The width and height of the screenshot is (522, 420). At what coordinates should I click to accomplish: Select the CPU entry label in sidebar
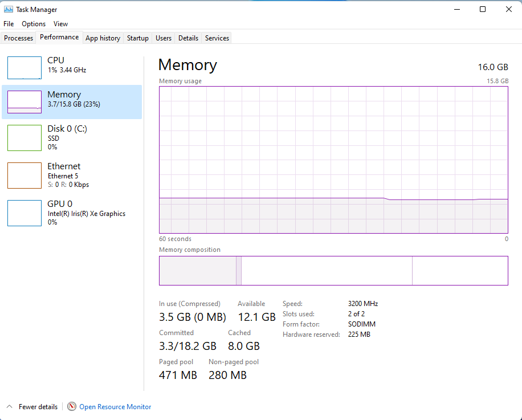click(56, 60)
